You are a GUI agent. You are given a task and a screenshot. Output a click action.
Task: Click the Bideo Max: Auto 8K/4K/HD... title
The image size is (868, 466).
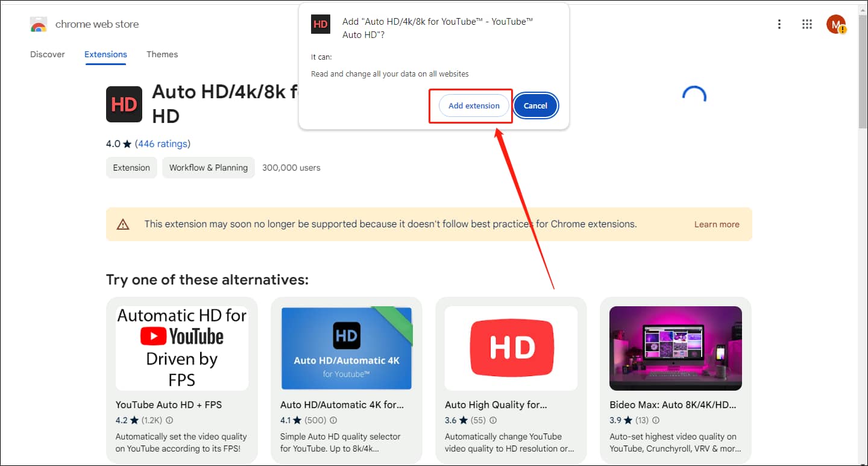(673, 405)
